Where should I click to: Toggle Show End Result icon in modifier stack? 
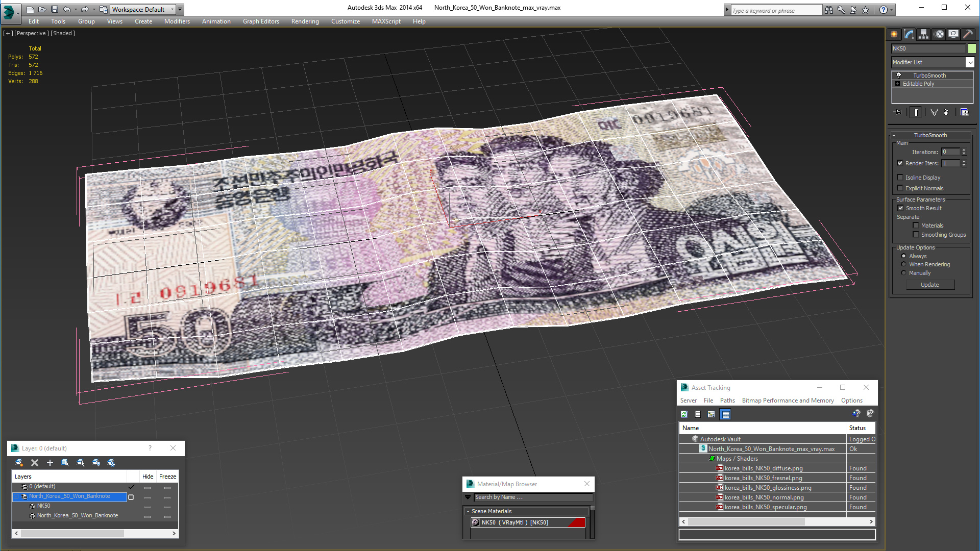click(x=916, y=112)
